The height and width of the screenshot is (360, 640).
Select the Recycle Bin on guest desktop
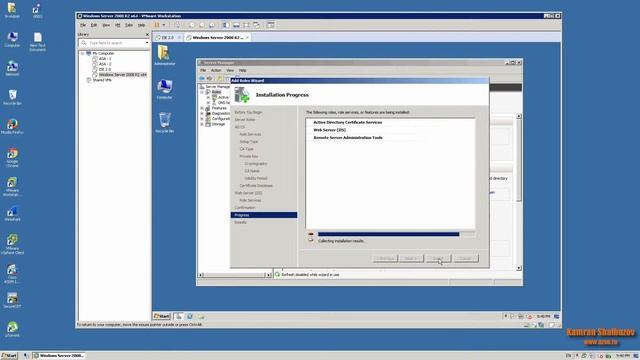tap(164, 122)
